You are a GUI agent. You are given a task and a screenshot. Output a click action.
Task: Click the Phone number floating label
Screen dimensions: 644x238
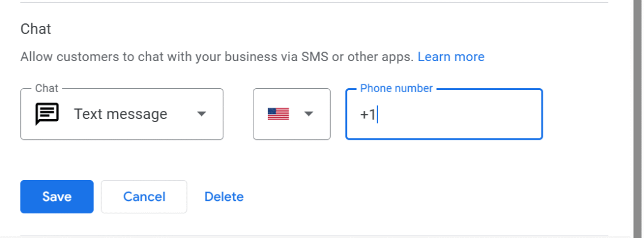tap(396, 88)
